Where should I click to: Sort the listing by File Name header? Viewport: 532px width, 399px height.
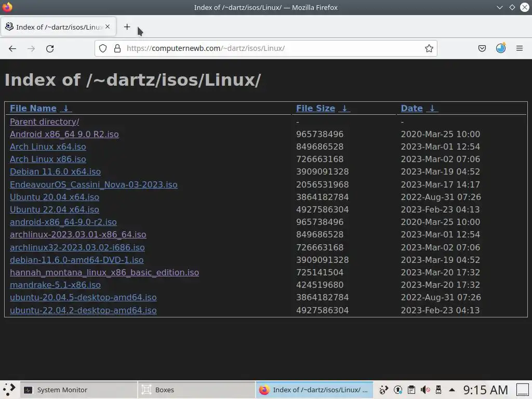(33, 108)
